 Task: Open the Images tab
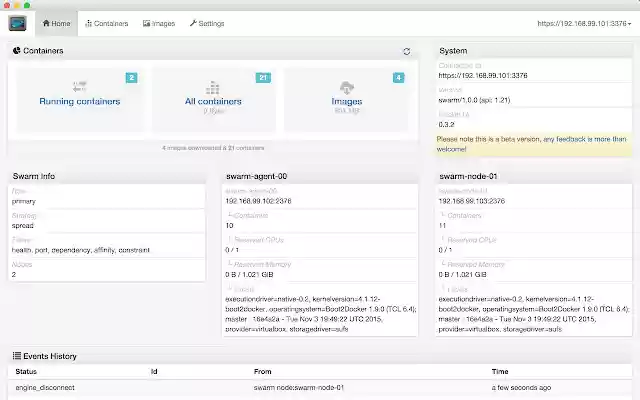pos(159,23)
